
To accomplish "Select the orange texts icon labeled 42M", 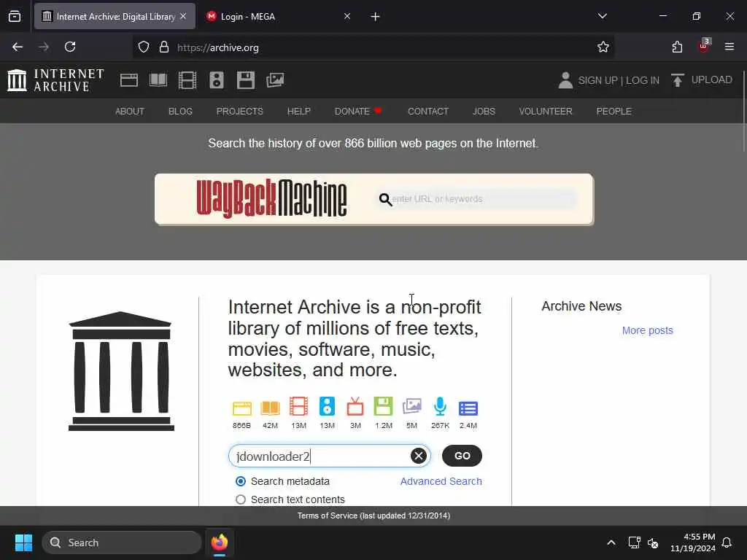I will pyautogui.click(x=270, y=408).
